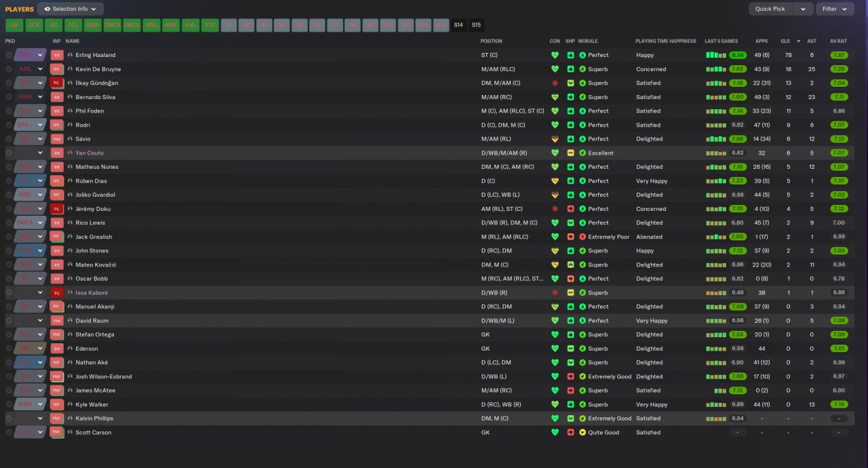This screenshot has height=468, width=868.
Task: Open position picker dropdown for Kyle Walker
Action: point(40,404)
